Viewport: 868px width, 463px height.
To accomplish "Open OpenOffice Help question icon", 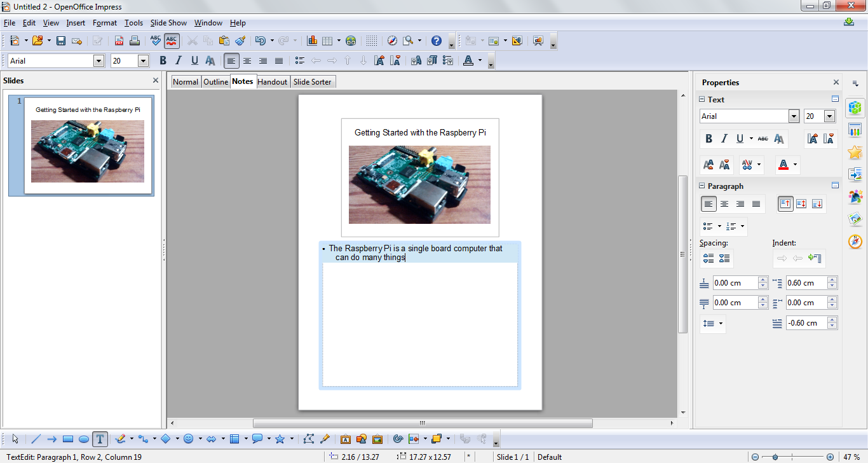I will tap(436, 41).
